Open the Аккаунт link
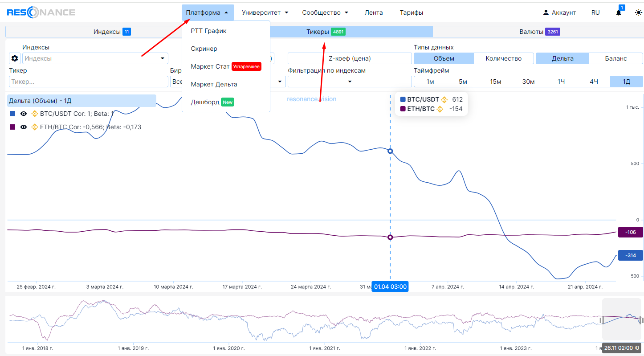This screenshot has width=644, height=356. coord(559,12)
